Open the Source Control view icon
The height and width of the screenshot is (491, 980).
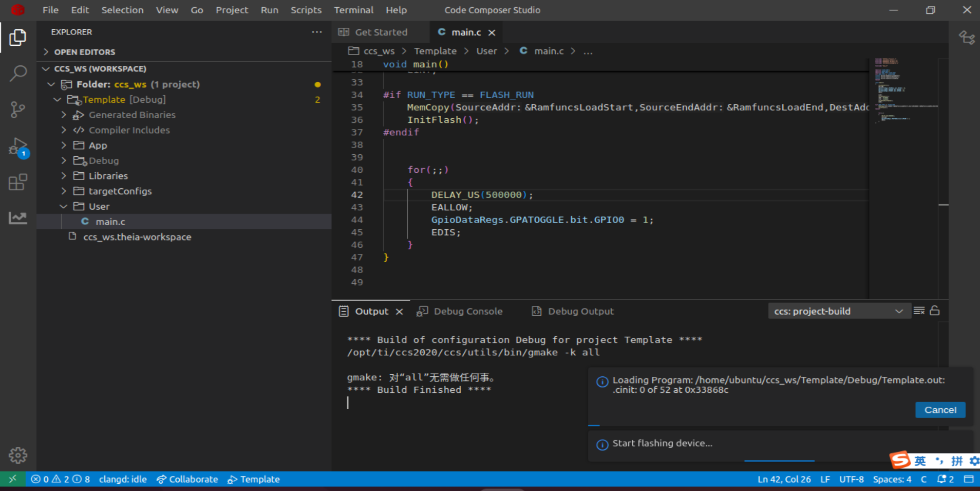click(x=18, y=110)
